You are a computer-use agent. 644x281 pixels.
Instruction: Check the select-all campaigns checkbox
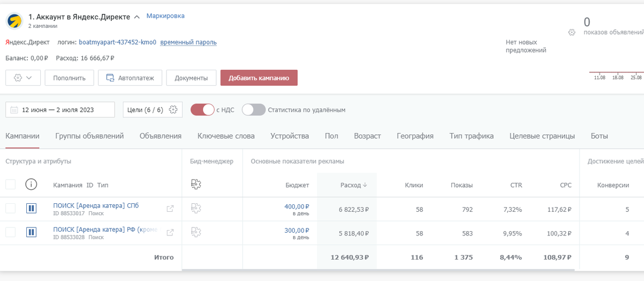tap(10, 184)
